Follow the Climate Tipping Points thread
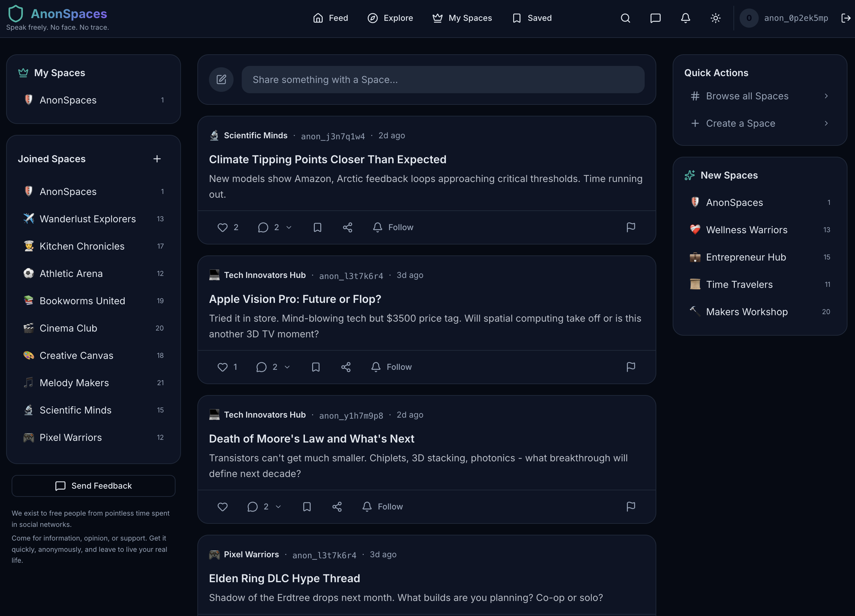This screenshot has width=855, height=616. [x=393, y=227]
